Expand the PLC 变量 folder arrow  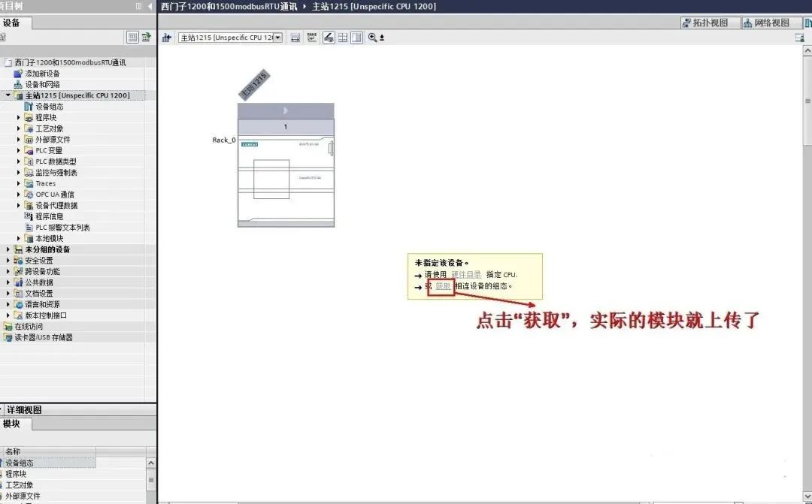point(19,150)
